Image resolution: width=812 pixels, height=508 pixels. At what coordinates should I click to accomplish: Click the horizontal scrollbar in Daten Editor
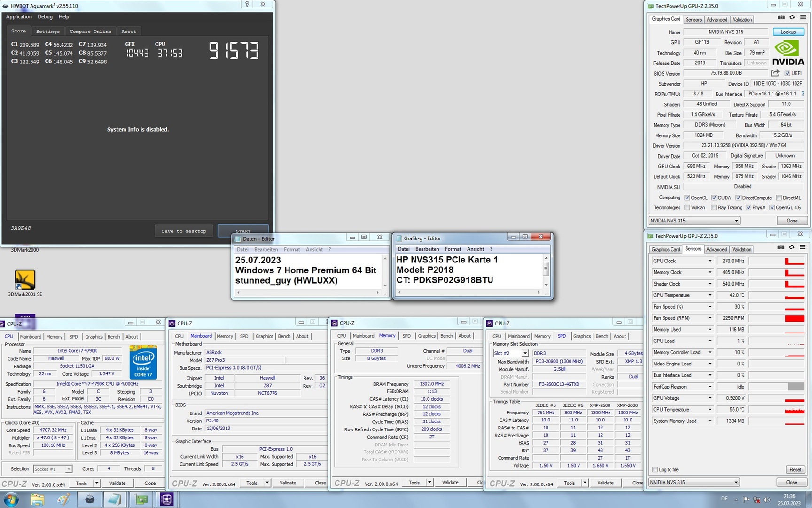pos(308,293)
